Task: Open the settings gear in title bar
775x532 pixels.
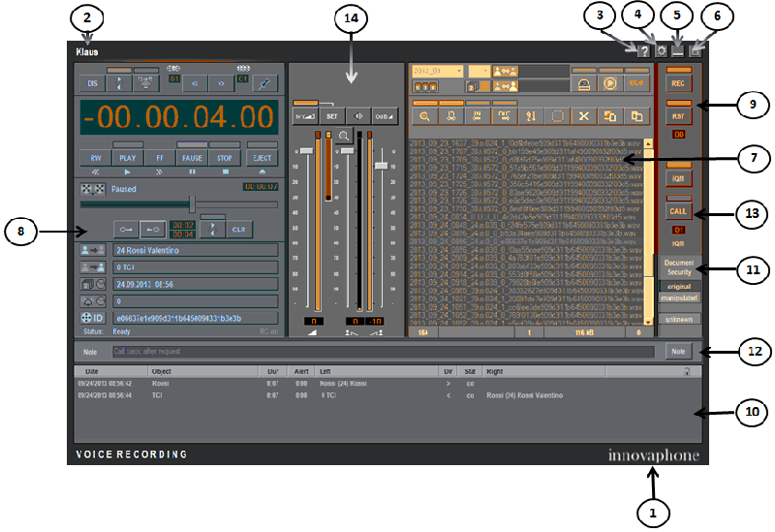Action: [x=662, y=50]
